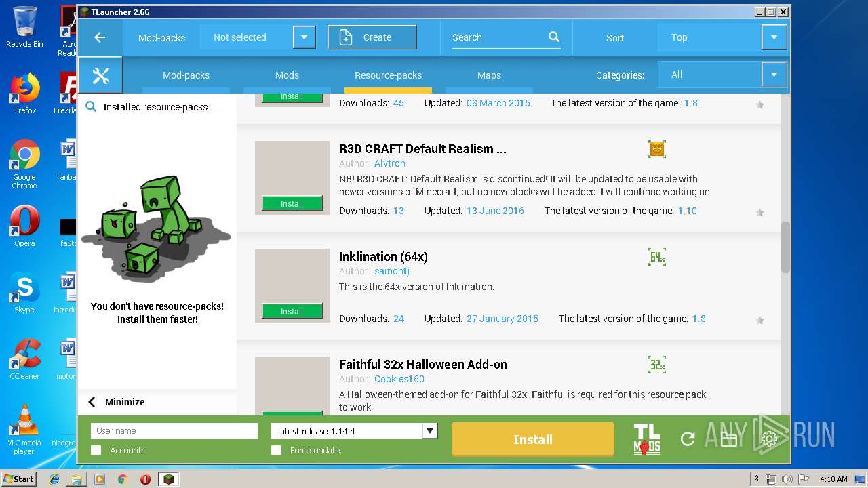Open Recycle Bin on desktop
The image size is (868, 488).
point(24,28)
